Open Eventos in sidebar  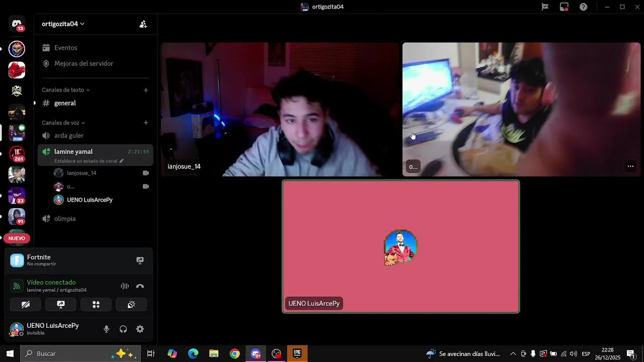coord(95,48)
